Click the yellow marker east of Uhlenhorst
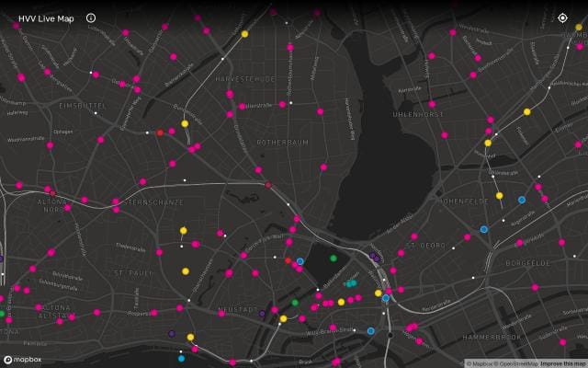Screen dimensions: 588x368 coord(526,112)
